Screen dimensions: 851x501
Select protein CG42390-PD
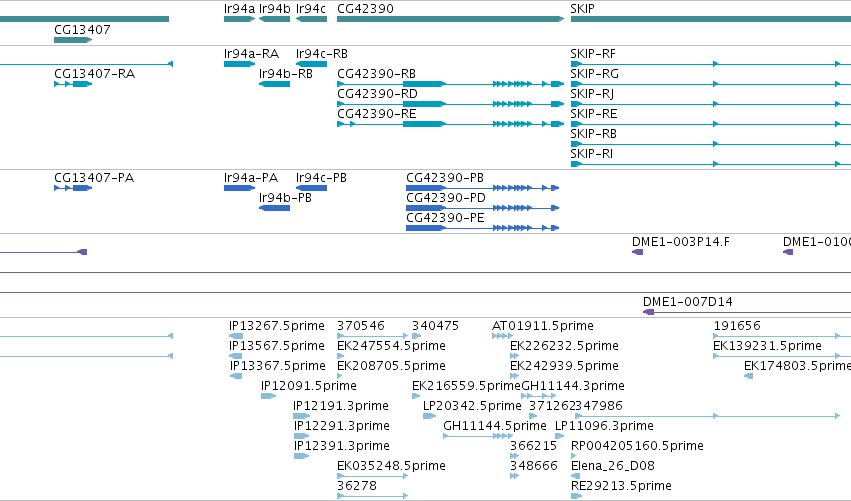[x=482, y=208]
